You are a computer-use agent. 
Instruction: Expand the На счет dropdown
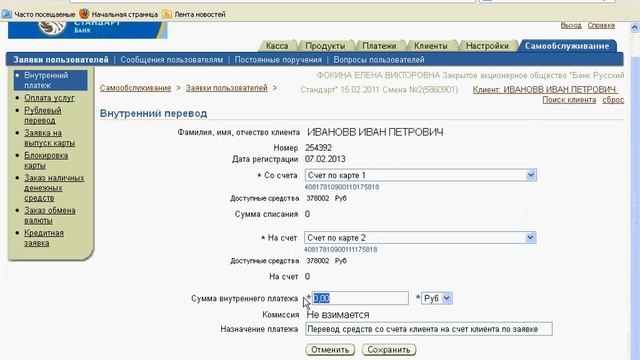point(420,238)
